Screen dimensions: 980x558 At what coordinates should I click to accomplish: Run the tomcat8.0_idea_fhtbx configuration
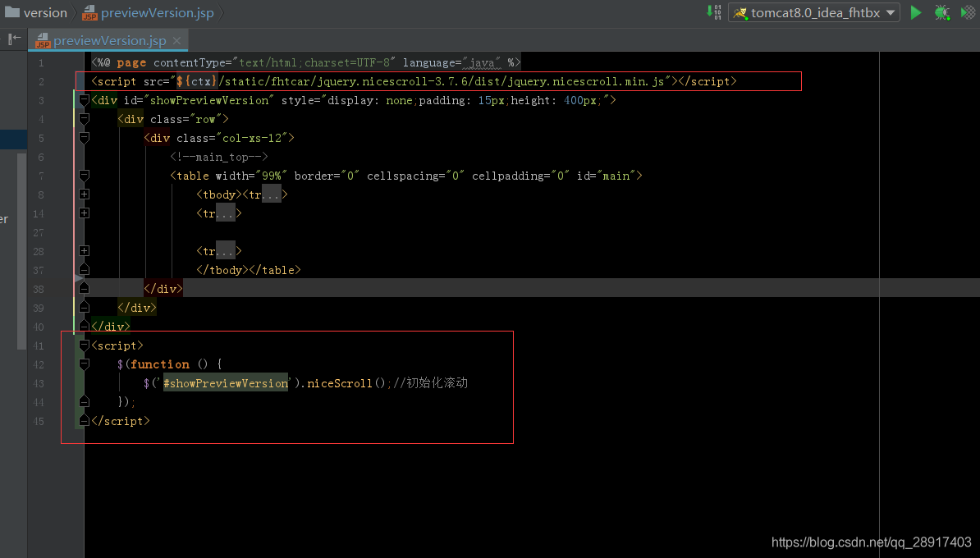(916, 12)
